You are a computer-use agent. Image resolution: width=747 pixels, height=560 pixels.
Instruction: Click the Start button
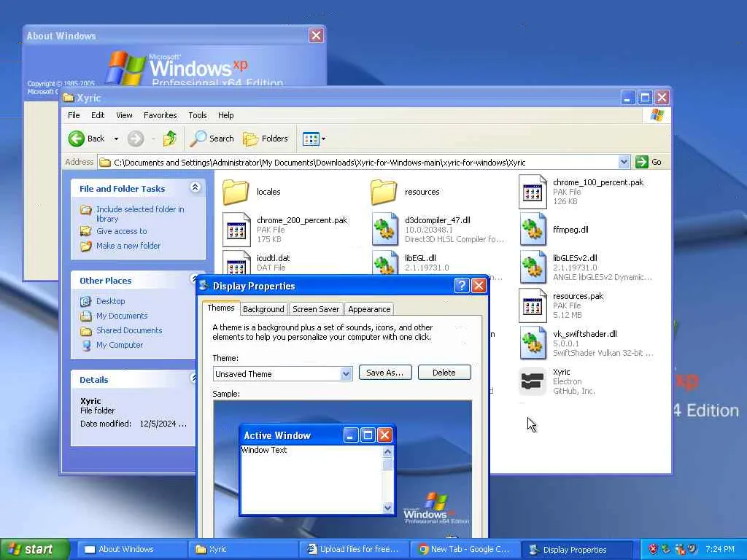tap(35, 549)
